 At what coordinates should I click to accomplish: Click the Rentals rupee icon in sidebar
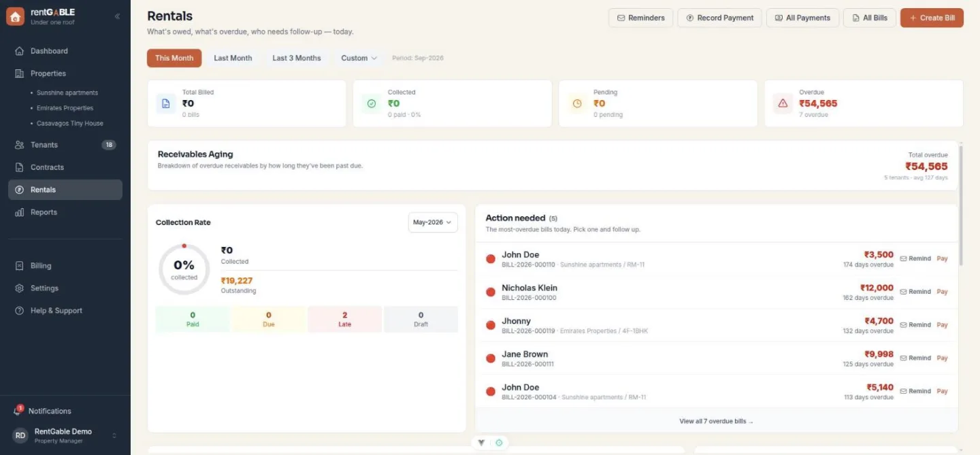[x=19, y=190]
